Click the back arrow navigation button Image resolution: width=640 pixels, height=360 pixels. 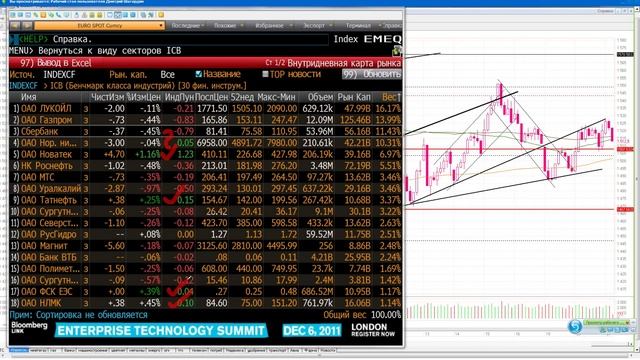[x=15, y=26]
